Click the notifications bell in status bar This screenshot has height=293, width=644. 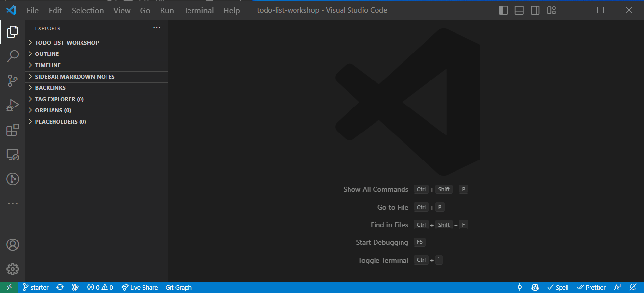coord(633,287)
